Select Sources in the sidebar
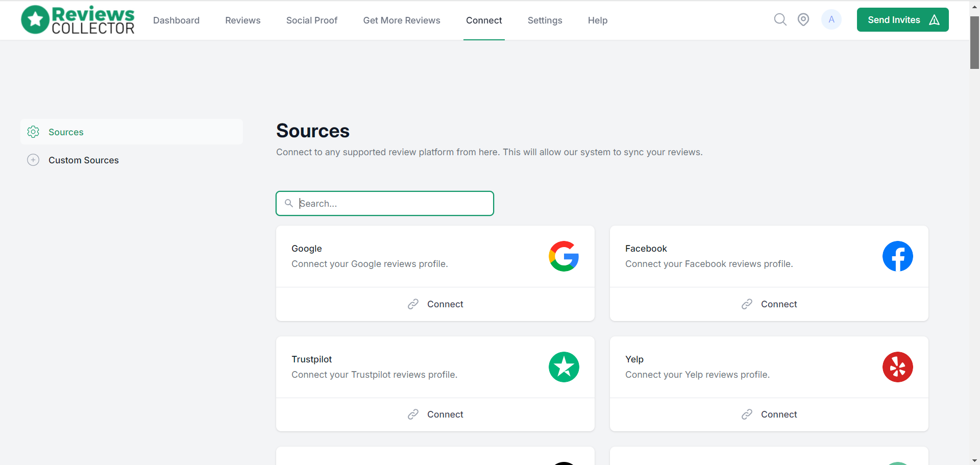The width and height of the screenshot is (980, 465). [132, 132]
